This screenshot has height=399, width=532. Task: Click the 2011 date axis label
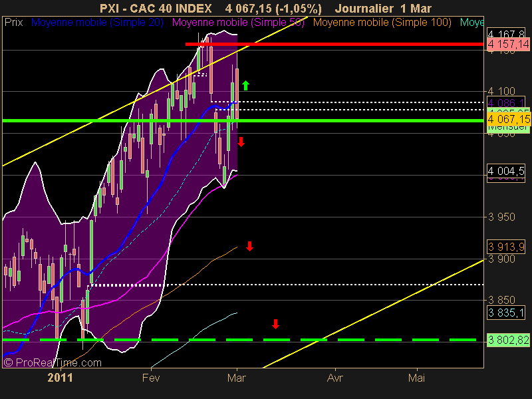[x=60, y=378]
